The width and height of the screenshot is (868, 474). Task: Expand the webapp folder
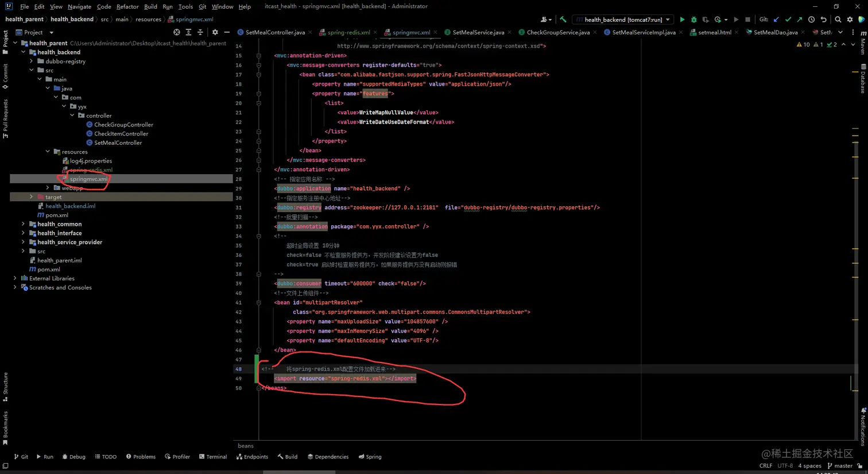(x=48, y=188)
